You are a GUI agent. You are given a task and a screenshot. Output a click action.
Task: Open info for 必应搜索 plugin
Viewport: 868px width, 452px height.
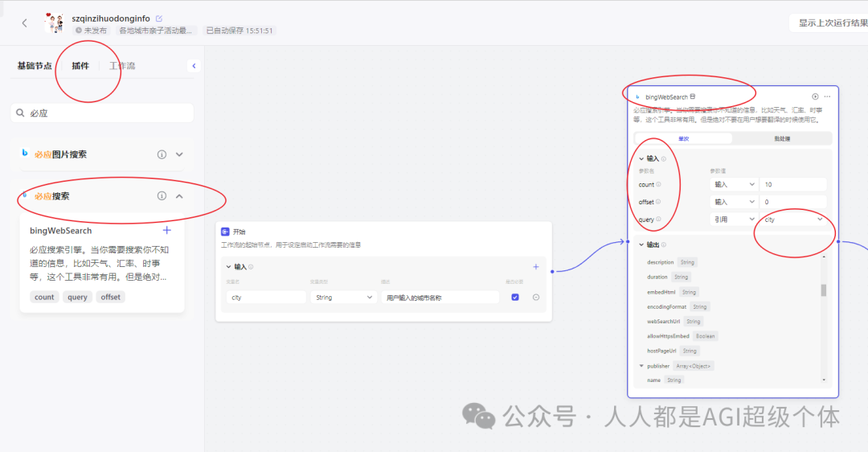click(x=162, y=195)
